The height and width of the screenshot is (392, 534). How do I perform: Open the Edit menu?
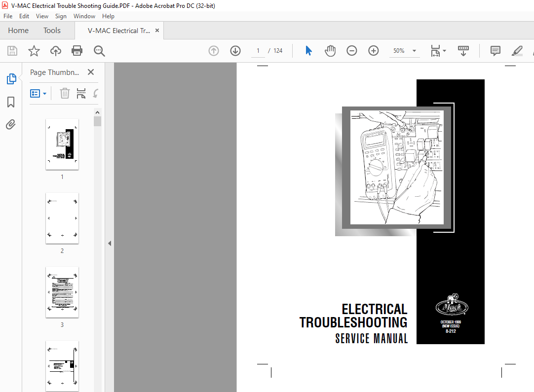(24, 16)
